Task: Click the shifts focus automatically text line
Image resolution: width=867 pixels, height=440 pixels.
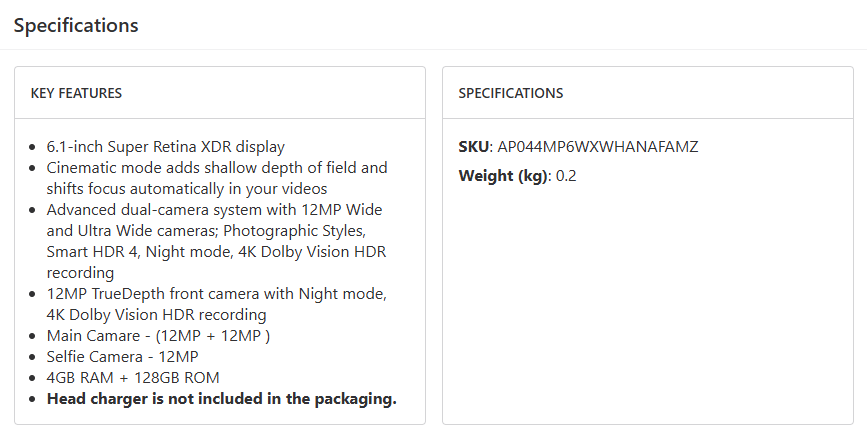Action: click(x=187, y=189)
